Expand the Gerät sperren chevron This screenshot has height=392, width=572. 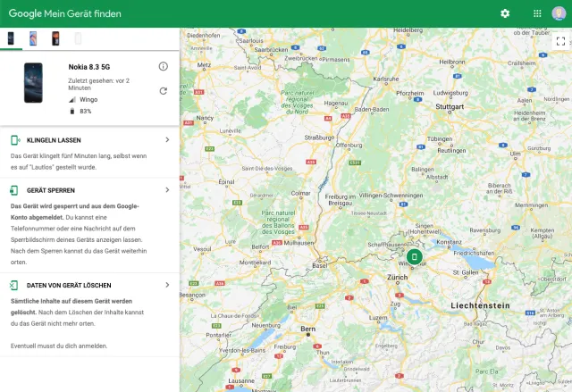coord(167,190)
